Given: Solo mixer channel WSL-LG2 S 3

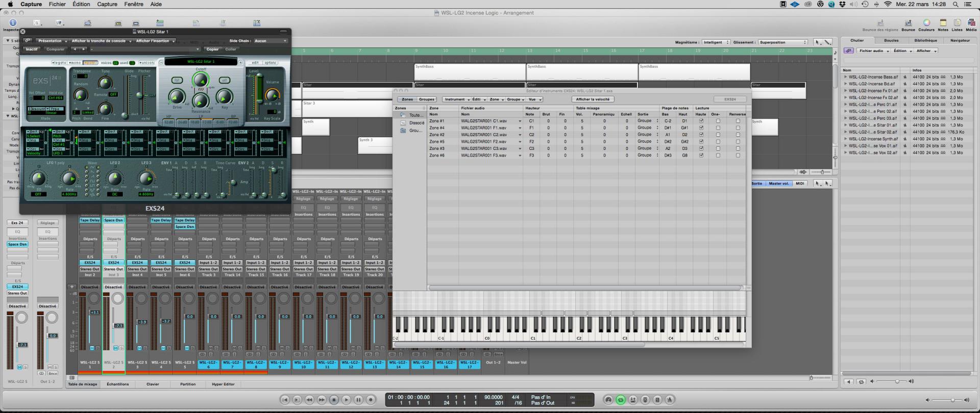Looking at the screenshot, I should coord(144,348).
